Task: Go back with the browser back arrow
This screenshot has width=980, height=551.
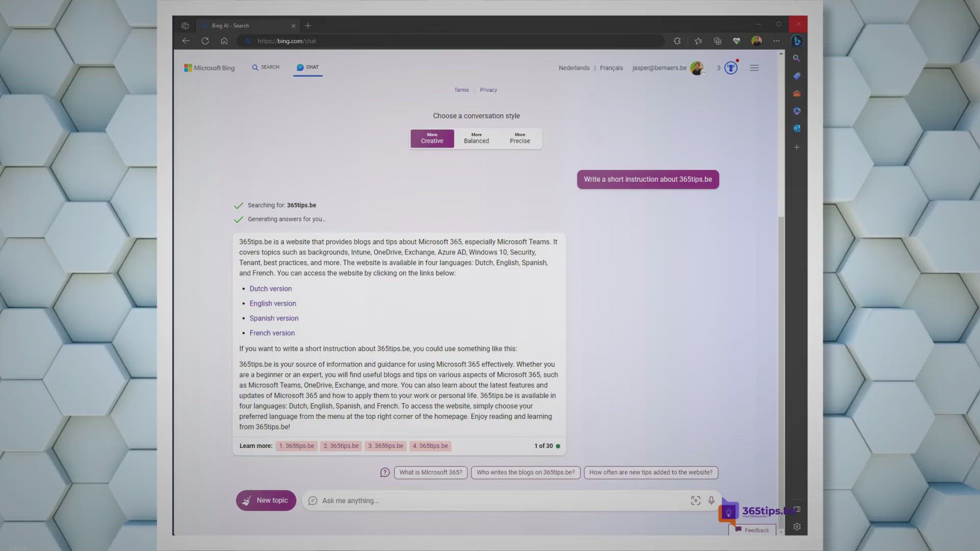Action: 186,41
